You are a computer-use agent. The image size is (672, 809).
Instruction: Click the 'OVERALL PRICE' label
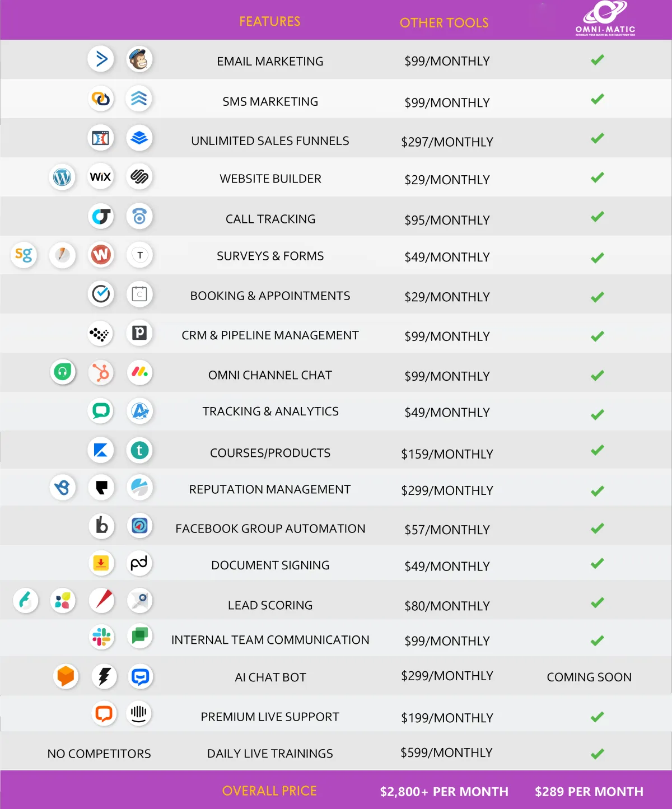(x=269, y=791)
